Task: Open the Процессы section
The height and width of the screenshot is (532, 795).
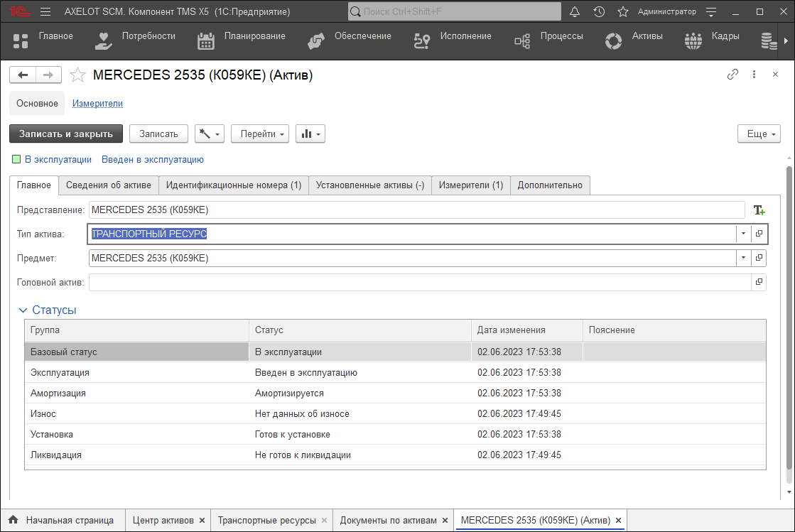Action: (548, 40)
